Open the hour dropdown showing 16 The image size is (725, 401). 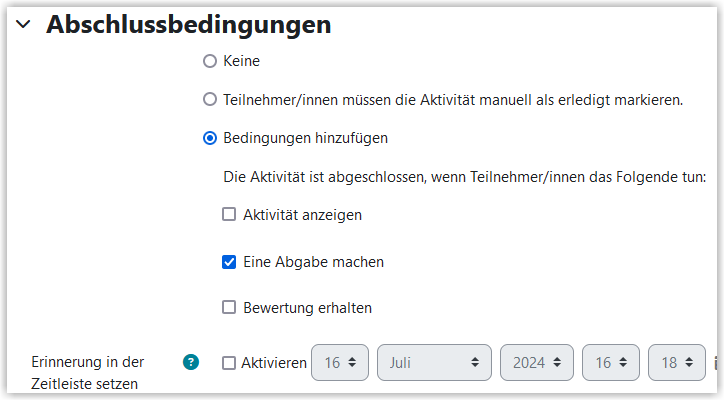tap(611, 363)
